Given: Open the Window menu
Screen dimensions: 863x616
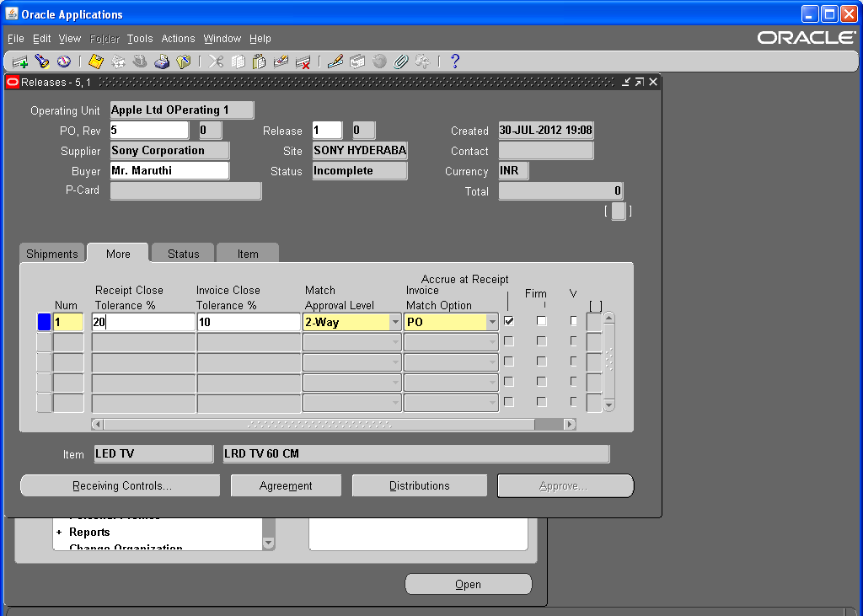Looking at the screenshot, I should tap(222, 39).
